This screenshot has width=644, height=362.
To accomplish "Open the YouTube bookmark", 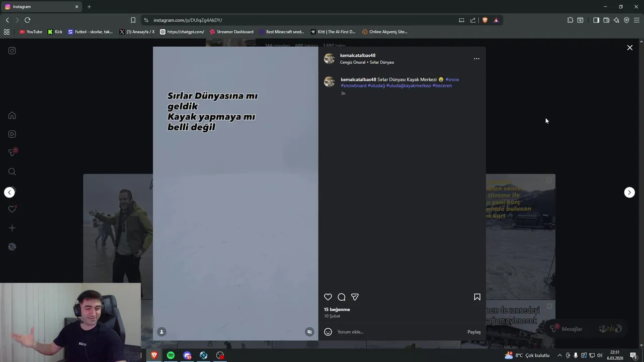I will tap(31, 32).
